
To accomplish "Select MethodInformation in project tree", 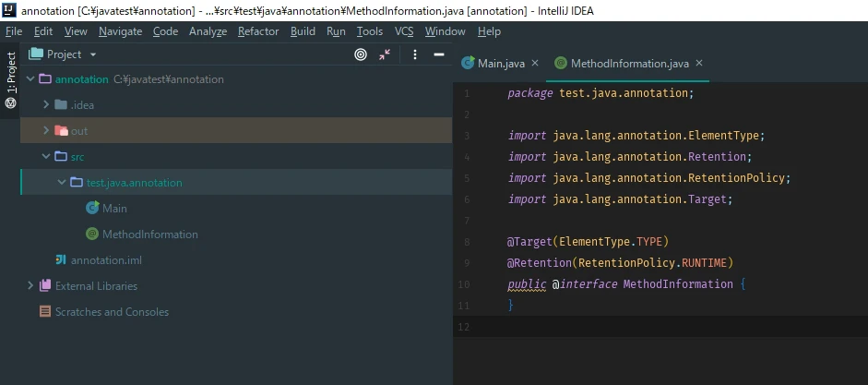I will coord(236,235).
